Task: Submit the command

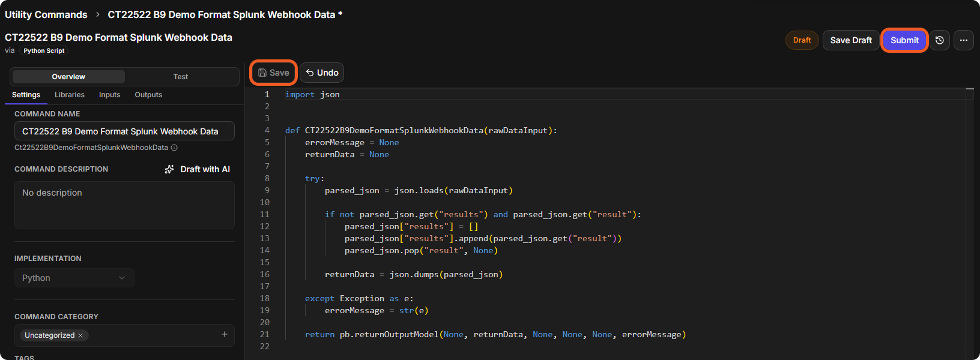Action: (904, 40)
